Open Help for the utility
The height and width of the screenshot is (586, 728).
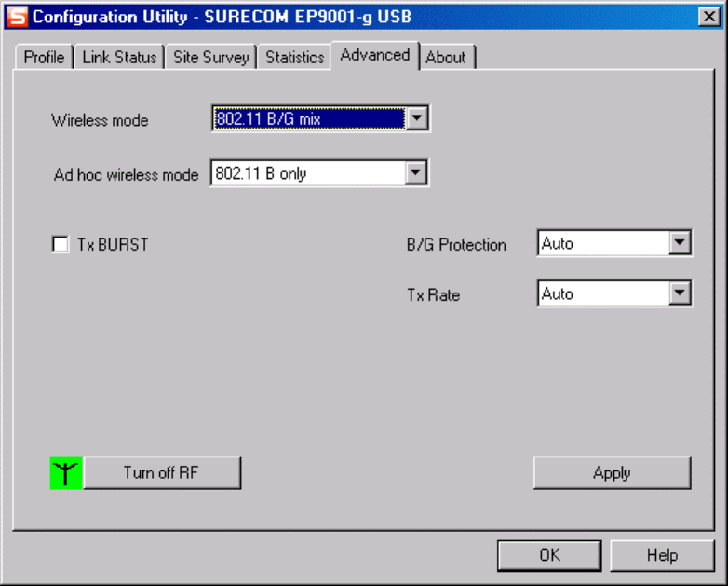click(x=662, y=555)
